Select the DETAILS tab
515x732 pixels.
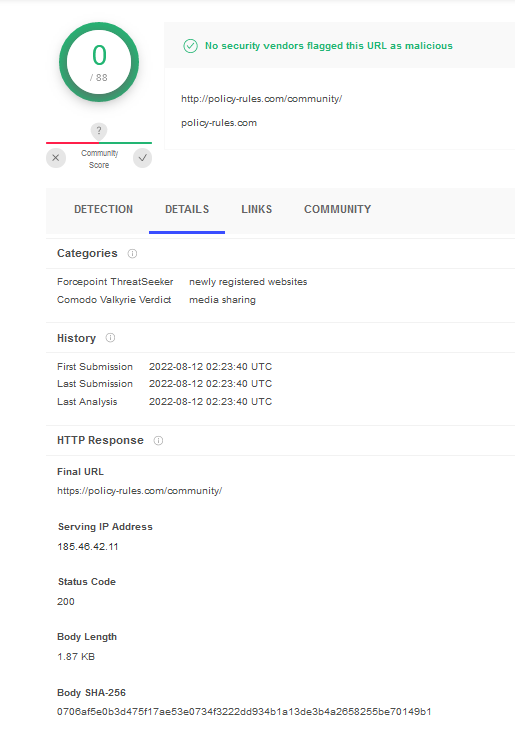[x=187, y=209]
